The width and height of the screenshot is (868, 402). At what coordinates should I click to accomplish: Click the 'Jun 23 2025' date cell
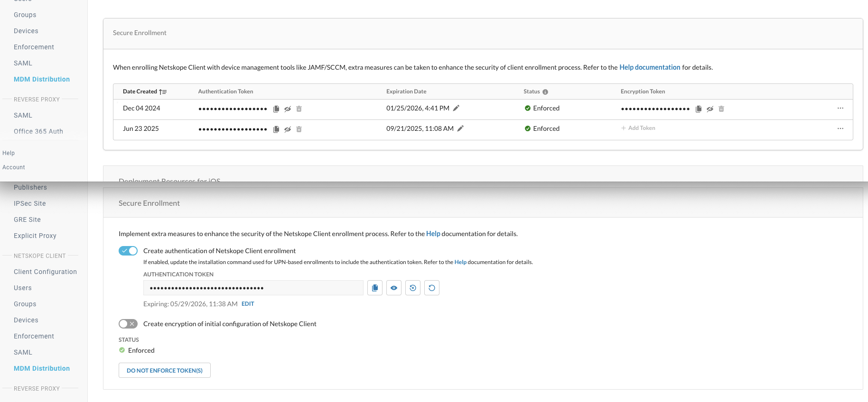coord(141,128)
